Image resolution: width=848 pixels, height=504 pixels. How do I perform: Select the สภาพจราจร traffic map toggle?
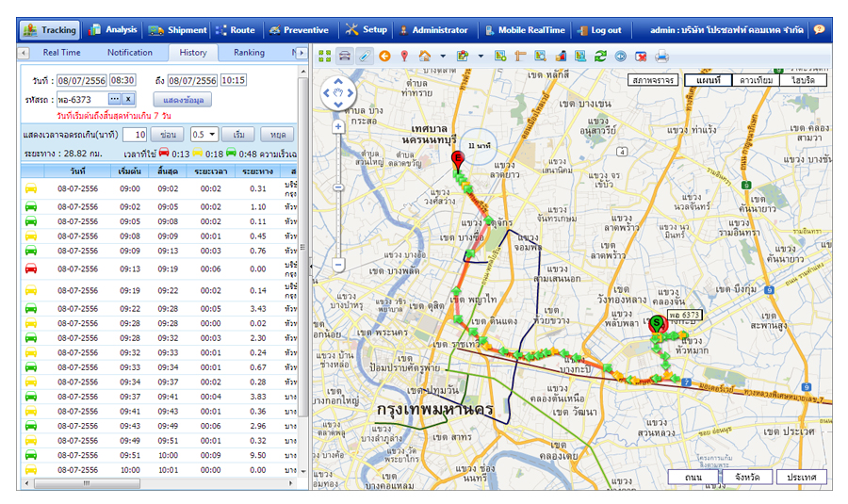653,80
